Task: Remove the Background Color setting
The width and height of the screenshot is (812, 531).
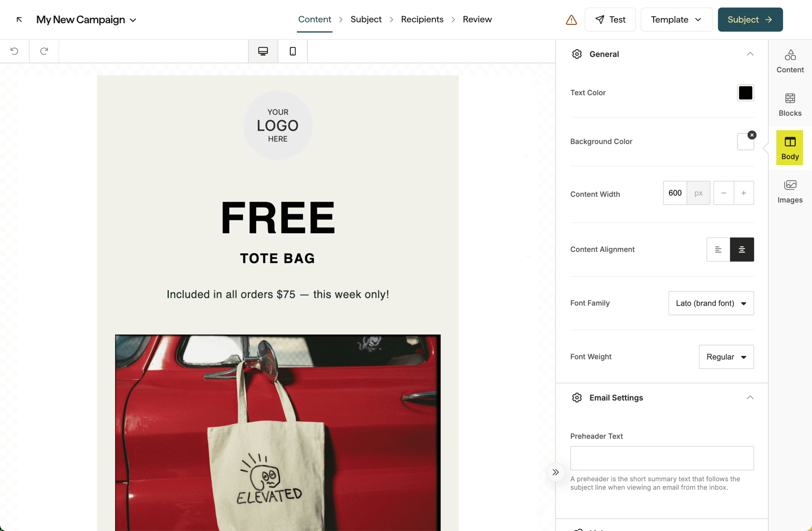Action: (752, 134)
